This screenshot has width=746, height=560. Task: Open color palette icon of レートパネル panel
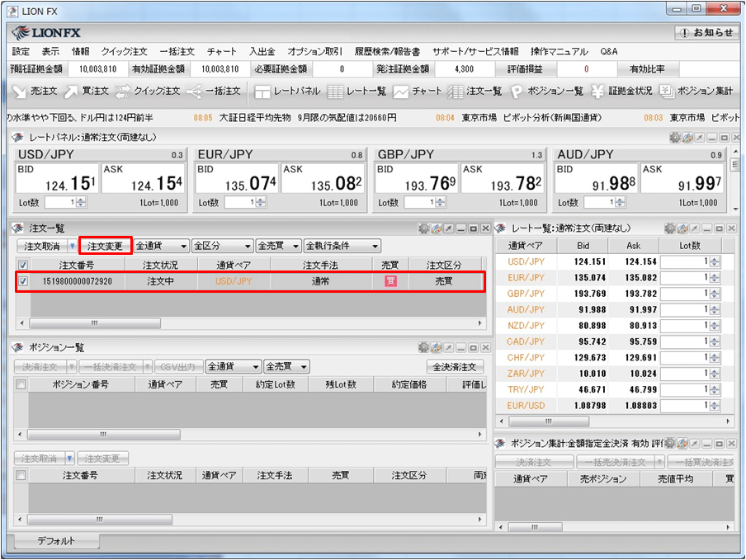coord(687,138)
